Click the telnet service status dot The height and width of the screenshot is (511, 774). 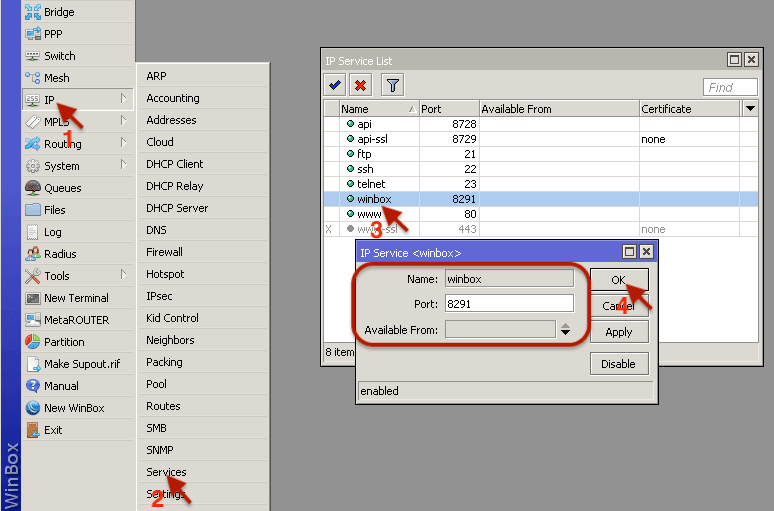pyautogui.click(x=350, y=184)
